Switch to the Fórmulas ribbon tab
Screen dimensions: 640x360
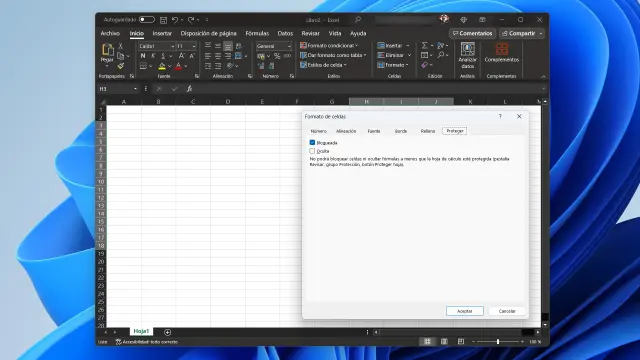pyautogui.click(x=257, y=33)
